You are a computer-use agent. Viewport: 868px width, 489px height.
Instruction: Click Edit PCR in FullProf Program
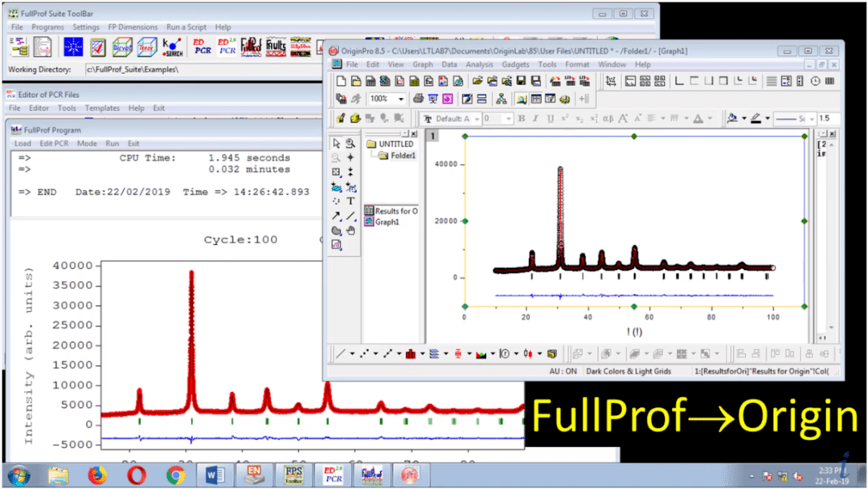53,144
